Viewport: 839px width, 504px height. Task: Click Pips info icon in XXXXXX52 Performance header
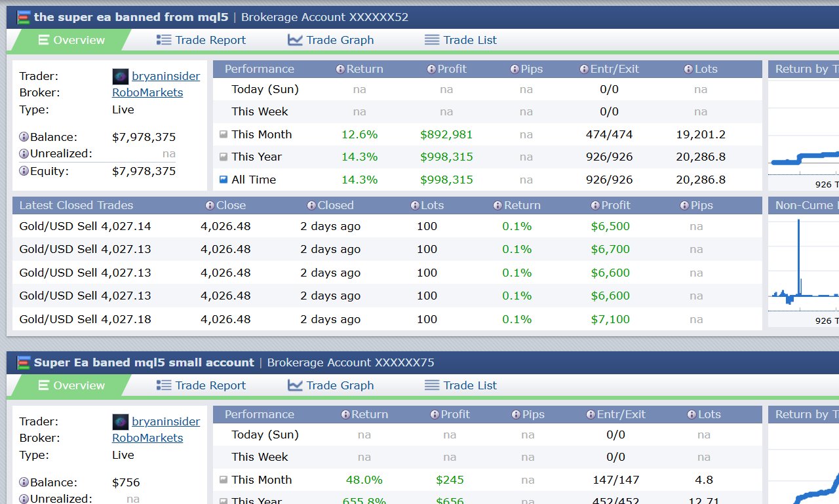[x=515, y=69]
